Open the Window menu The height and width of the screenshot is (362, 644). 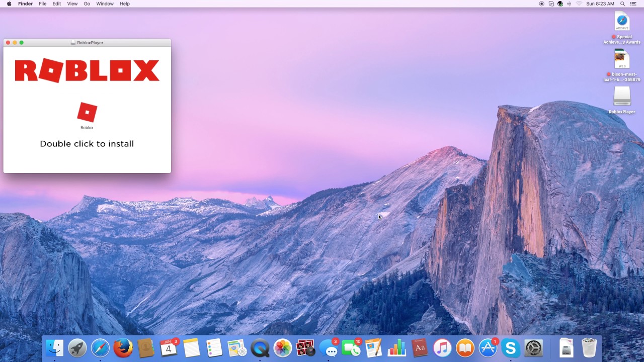(x=105, y=4)
